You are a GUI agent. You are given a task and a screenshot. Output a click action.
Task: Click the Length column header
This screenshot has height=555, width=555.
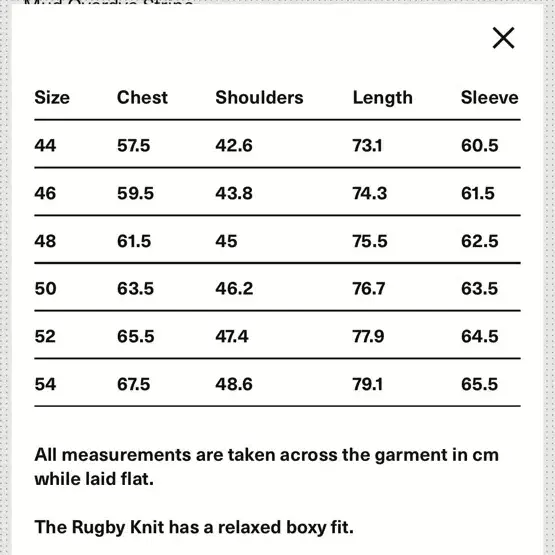click(383, 98)
